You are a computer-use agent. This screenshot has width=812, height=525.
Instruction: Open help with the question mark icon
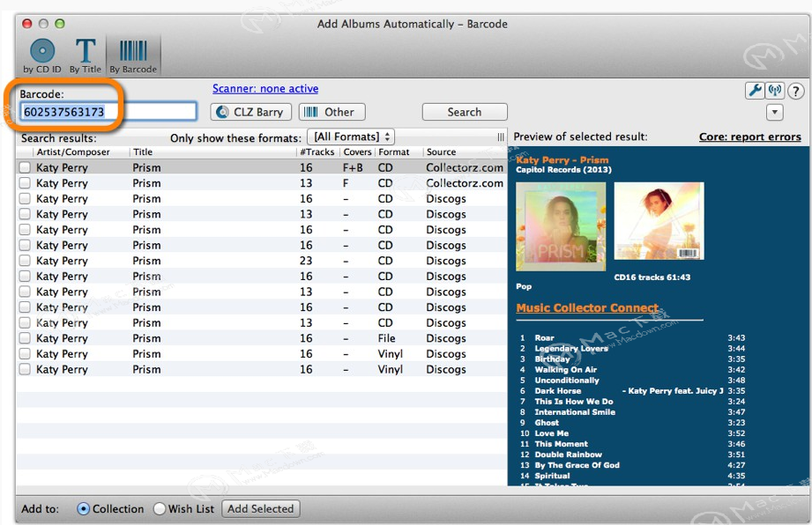795,92
